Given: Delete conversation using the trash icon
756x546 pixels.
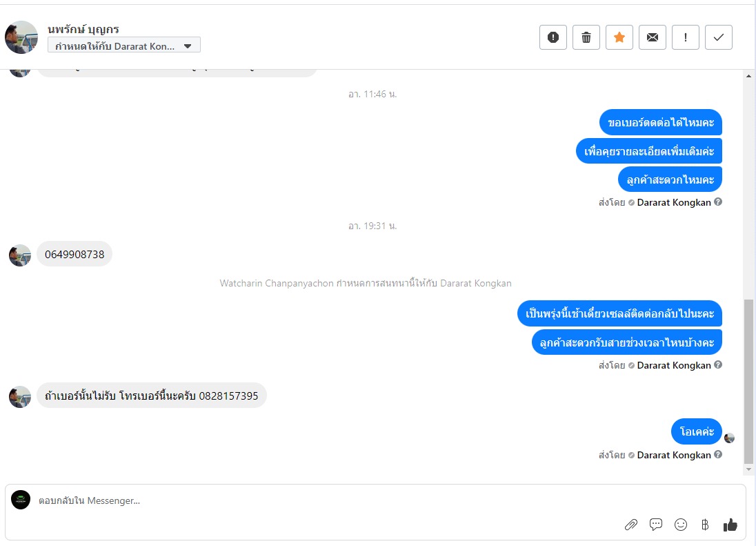Looking at the screenshot, I should [586, 37].
